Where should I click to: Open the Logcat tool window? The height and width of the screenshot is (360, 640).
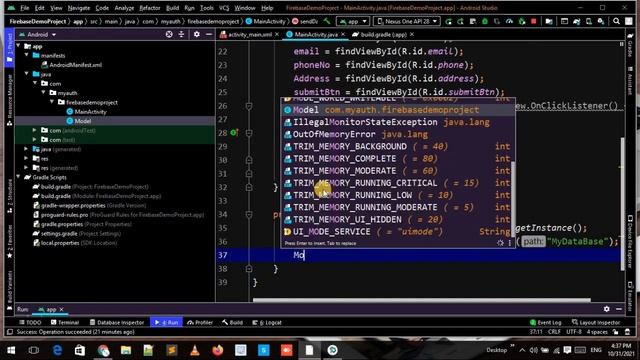point(267,322)
